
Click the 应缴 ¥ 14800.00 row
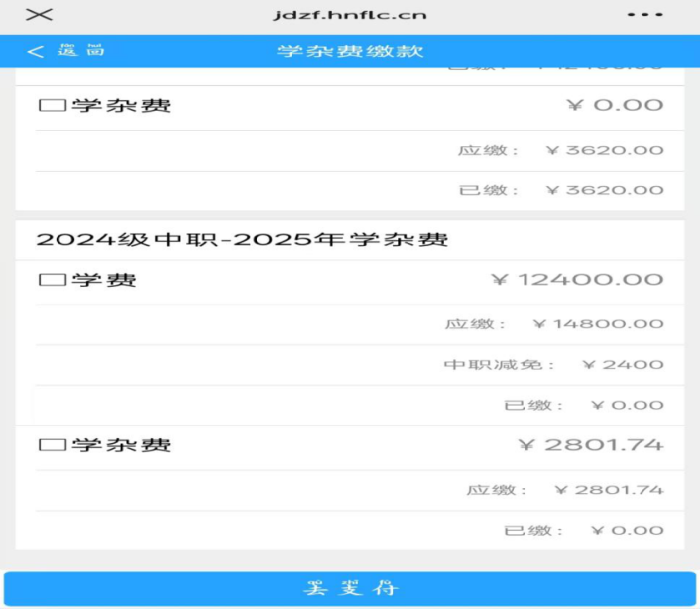[x=360, y=324]
